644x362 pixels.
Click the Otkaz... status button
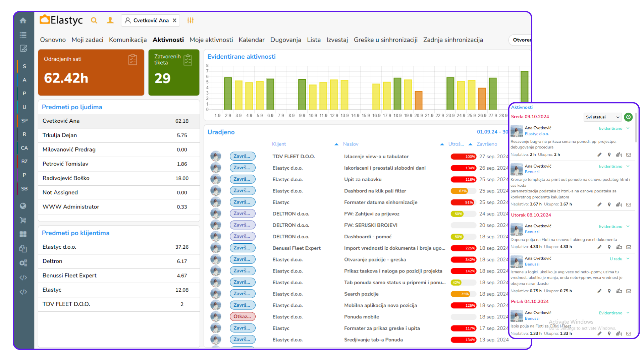tap(242, 316)
